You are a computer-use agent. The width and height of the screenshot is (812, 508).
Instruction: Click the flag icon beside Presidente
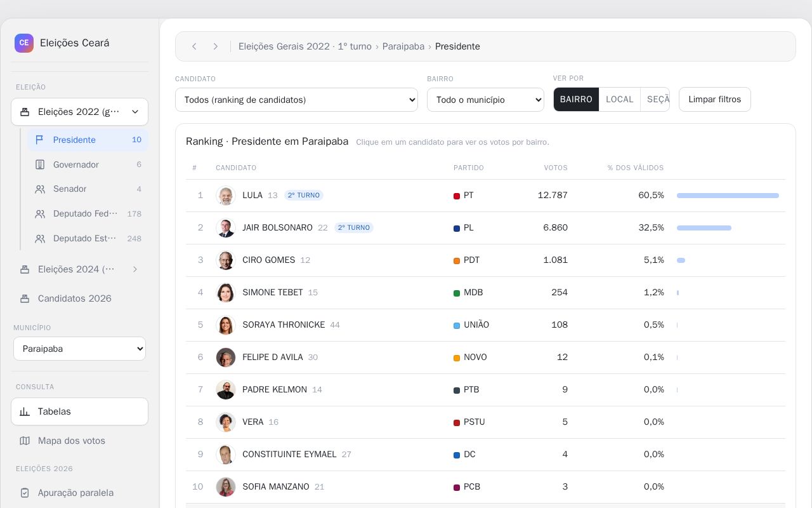[x=39, y=140]
